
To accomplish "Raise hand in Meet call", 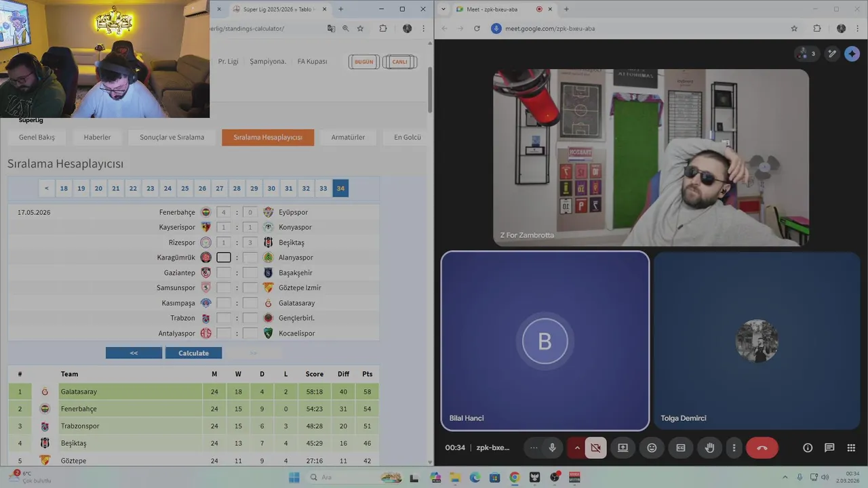I will (709, 447).
